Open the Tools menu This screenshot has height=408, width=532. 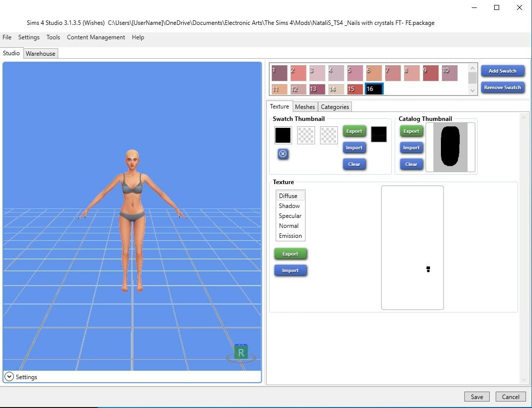53,37
